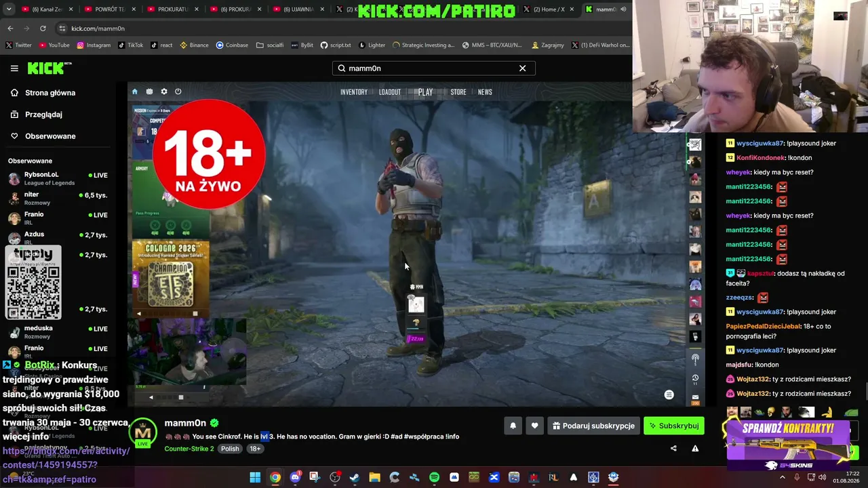This screenshot has height=488, width=868.
Task: Switch to the (2) Home / X tab
Action: click(x=548, y=9)
